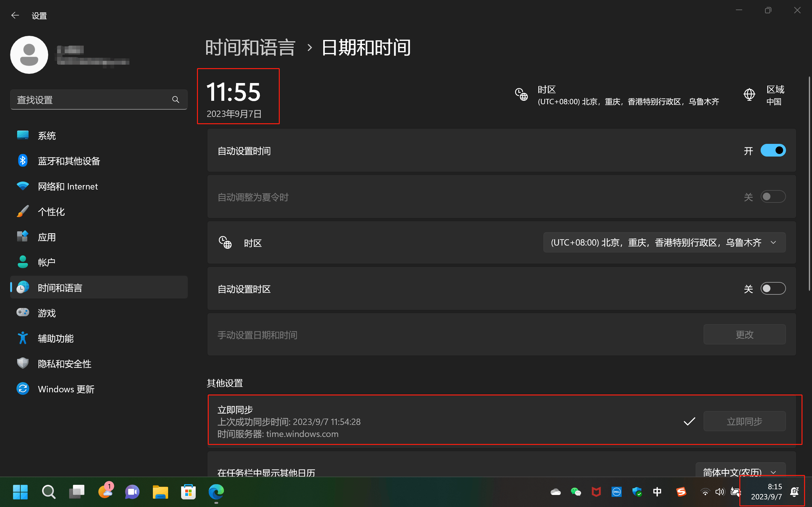The width and height of the screenshot is (812, 507).
Task: Open 隐私和安全性 settings
Action: pos(64,363)
